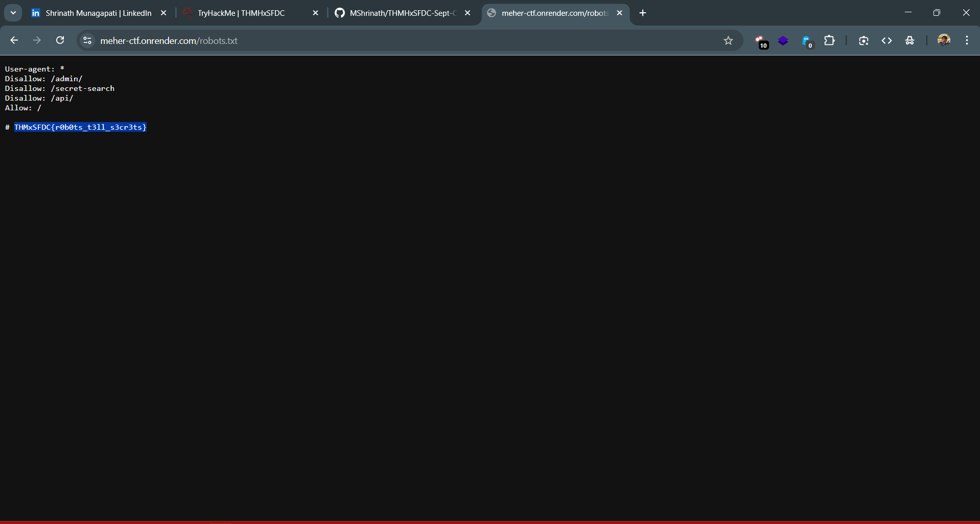Click the Ghostery ghost extension icon
Viewport: 980px width, 524px height.
click(x=806, y=41)
